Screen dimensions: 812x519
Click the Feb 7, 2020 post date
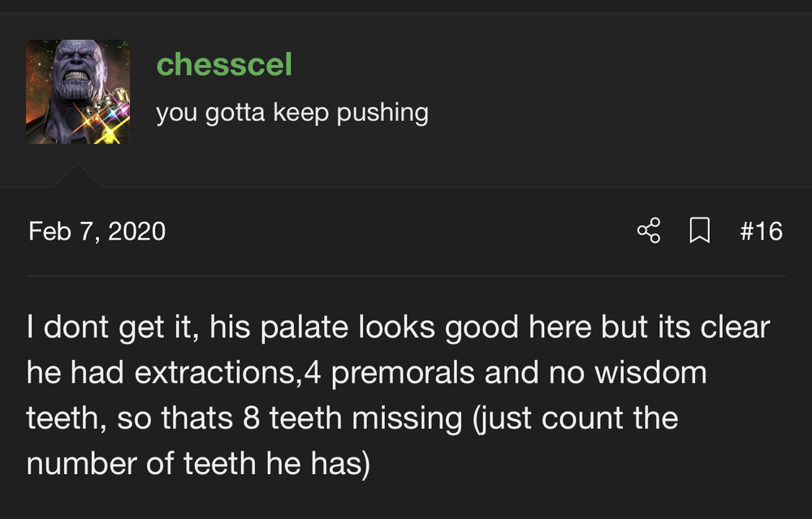(x=97, y=231)
